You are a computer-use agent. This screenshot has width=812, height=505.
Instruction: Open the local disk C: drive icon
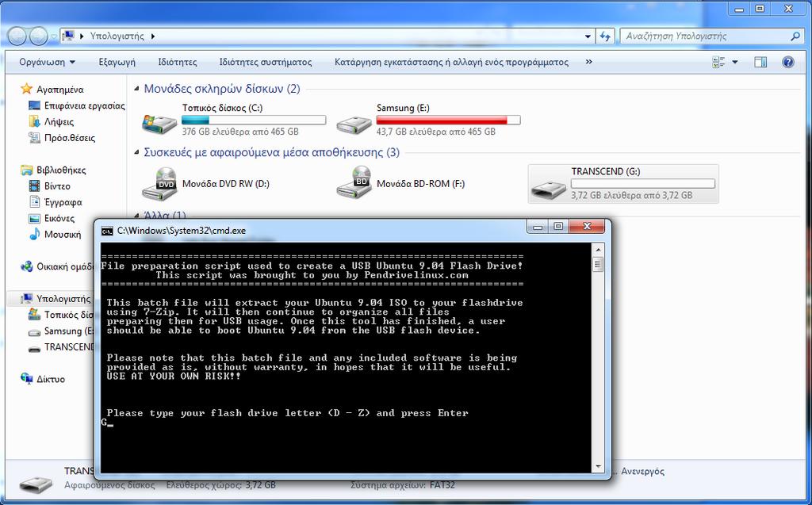pyautogui.click(x=159, y=123)
